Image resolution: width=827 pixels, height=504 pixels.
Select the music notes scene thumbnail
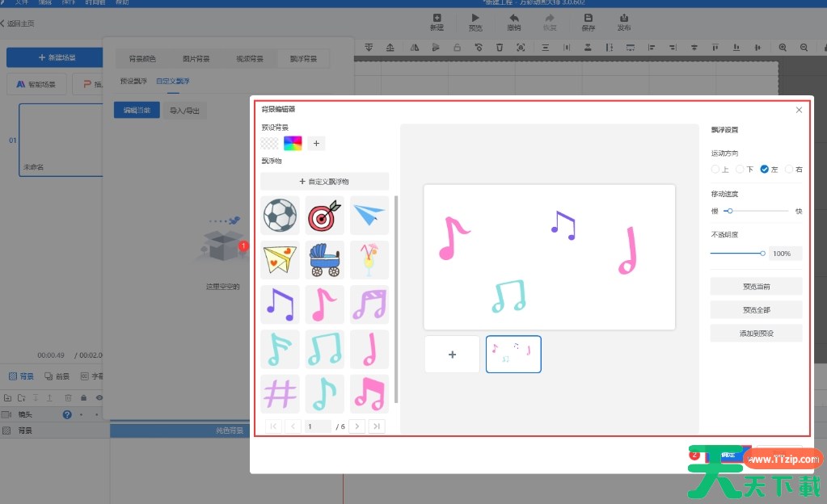pyautogui.click(x=513, y=354)
